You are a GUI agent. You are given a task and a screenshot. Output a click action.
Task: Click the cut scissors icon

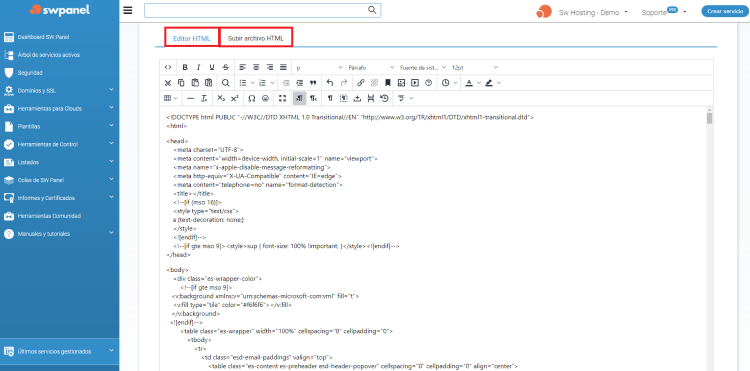coord(168,83)
